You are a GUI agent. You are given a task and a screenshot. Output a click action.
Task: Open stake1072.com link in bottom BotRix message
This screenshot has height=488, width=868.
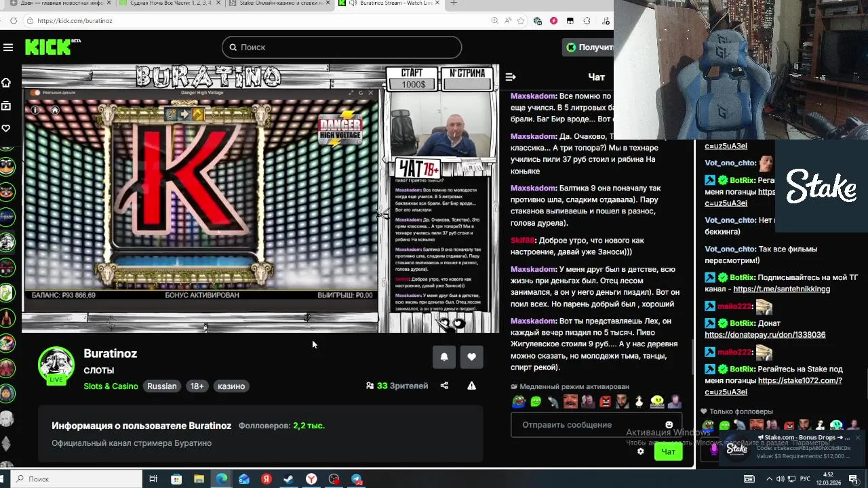pos(774,386)
